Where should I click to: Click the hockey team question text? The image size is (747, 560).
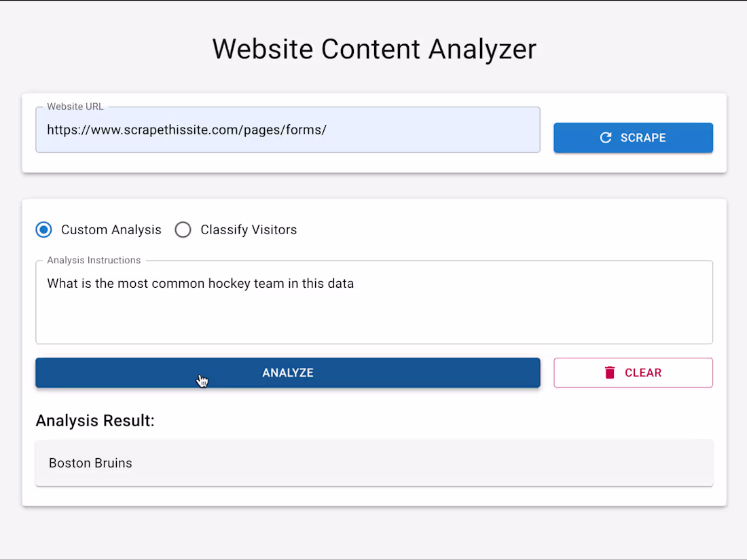[x=200, y=283]
